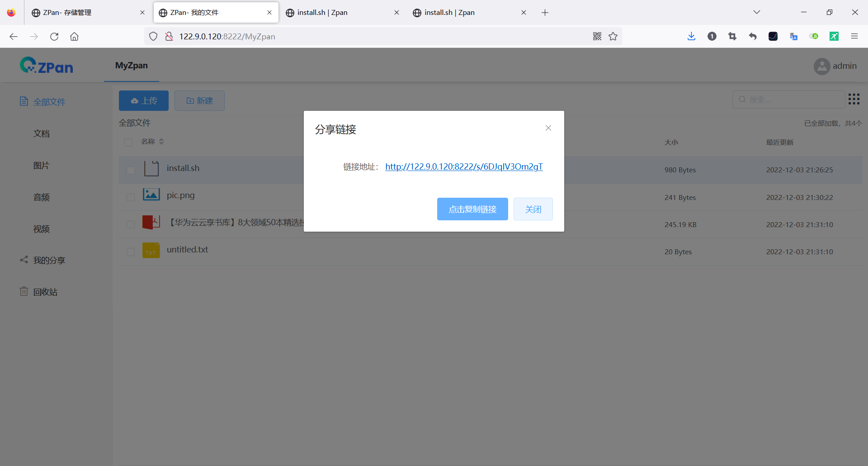Open a new browser tab
This screenshot has width=868, height=466.
click(x=545, y=13)
